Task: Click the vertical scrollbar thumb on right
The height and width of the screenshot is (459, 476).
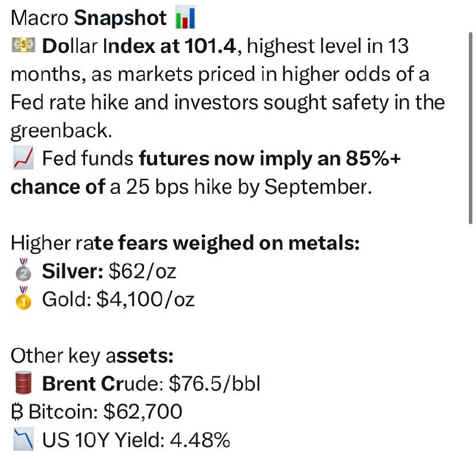Action: (x=471, y=128)
